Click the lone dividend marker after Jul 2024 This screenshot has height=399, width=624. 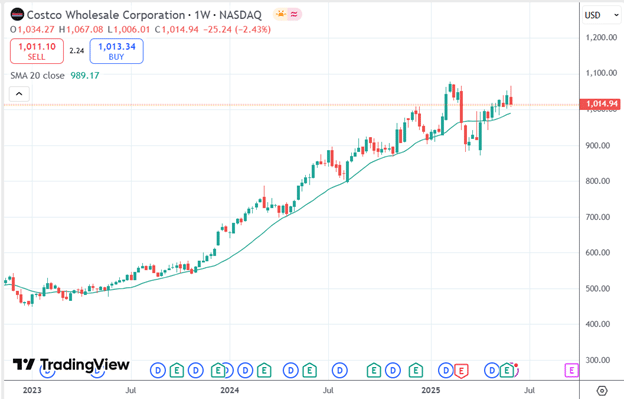point(340,371)
